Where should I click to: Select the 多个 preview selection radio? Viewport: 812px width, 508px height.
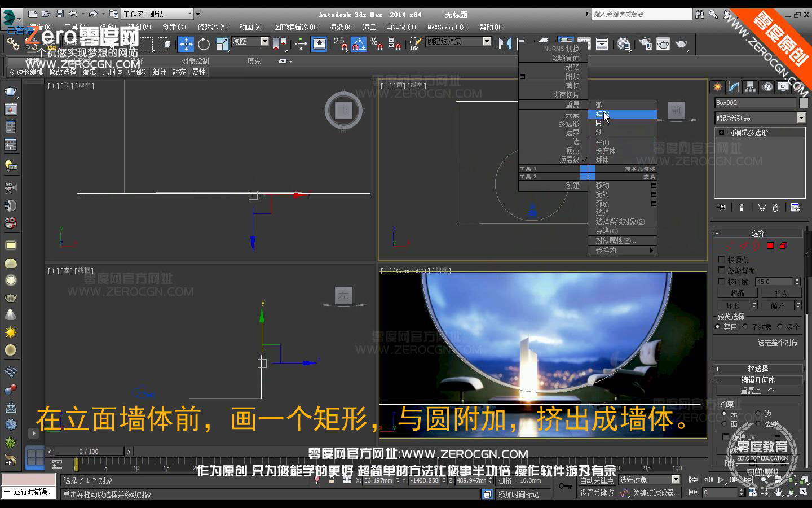[x=780, y=327]
